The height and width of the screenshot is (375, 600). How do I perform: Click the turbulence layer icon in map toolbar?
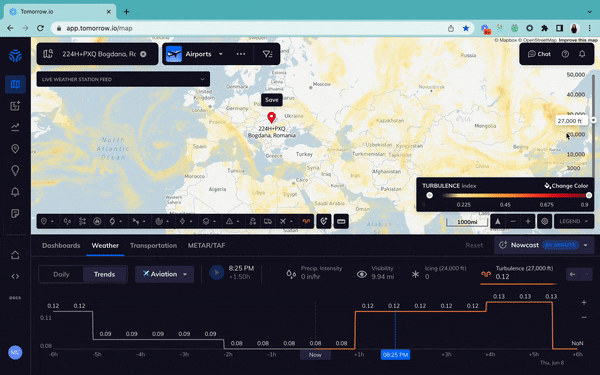pyautogui.click(x=306, y=221)
